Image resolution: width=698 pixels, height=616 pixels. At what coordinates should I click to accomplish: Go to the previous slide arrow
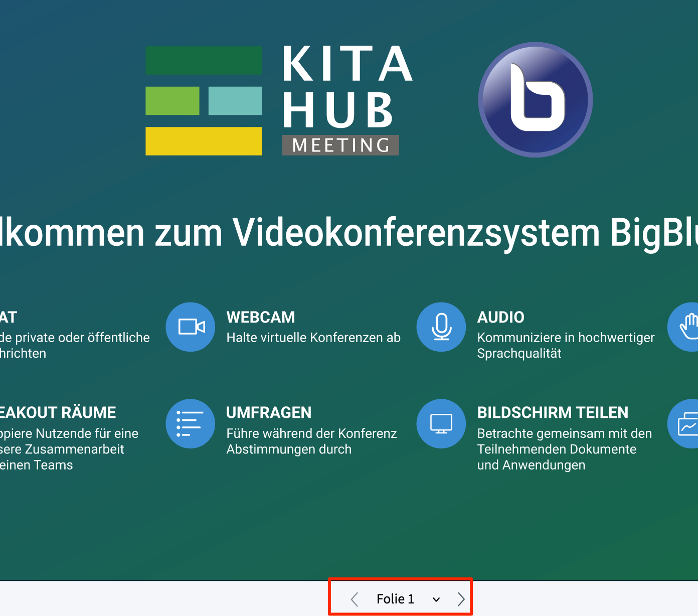coord(355,599)
